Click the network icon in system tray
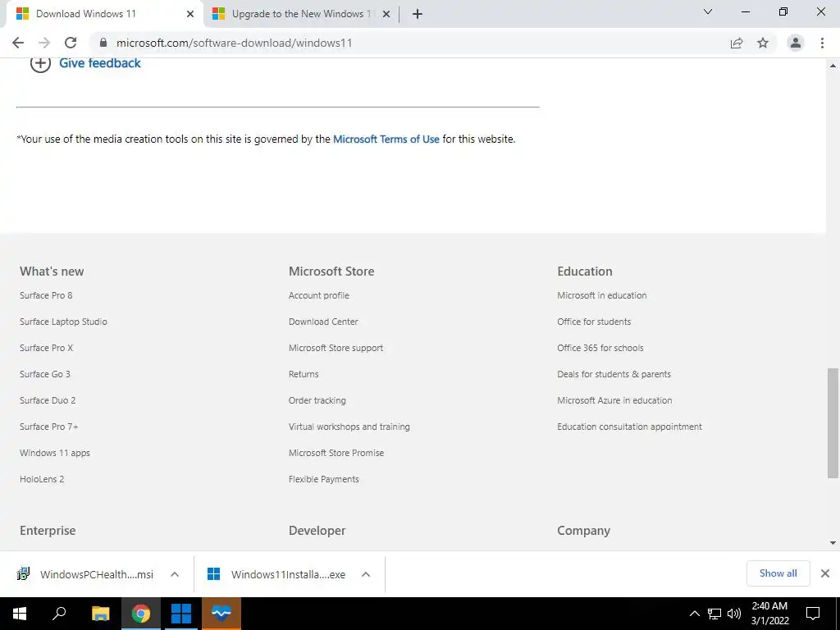This screenshot has width=840, height=630. click(x=714, y=614)
